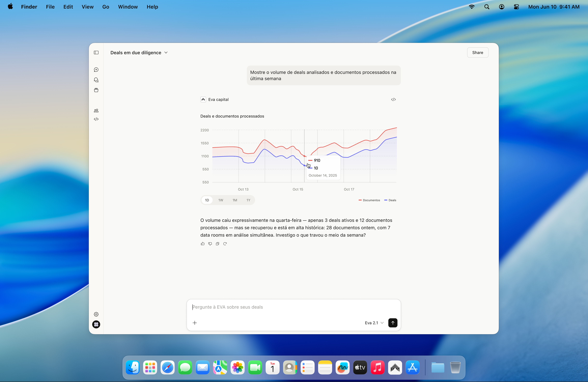The width and height of the screenshot is (588, 382).
Task: Open Photos from the Dock
Action: tap(238, 368)
